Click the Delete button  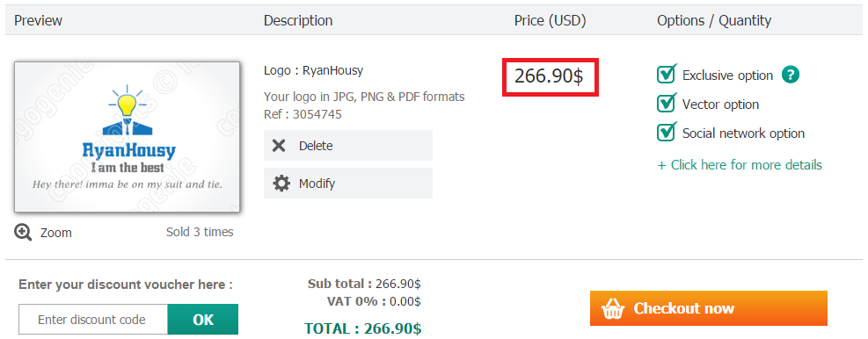point(348,146)
